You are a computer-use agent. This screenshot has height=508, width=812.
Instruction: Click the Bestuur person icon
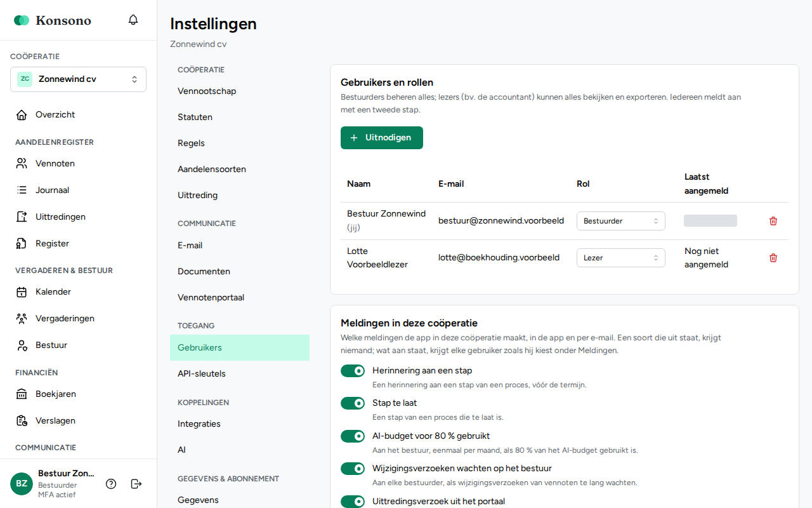(22, 345)
